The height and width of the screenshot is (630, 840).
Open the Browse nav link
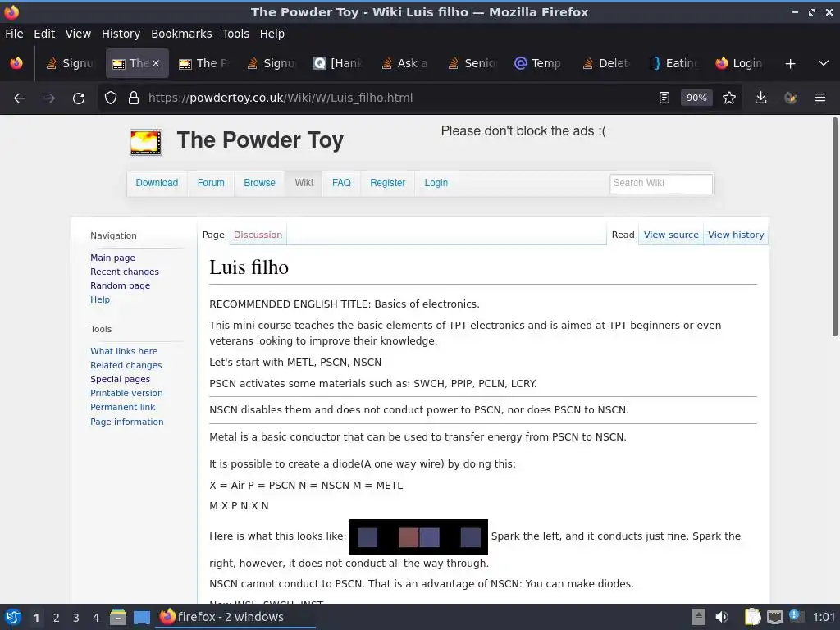click(259, 183)
